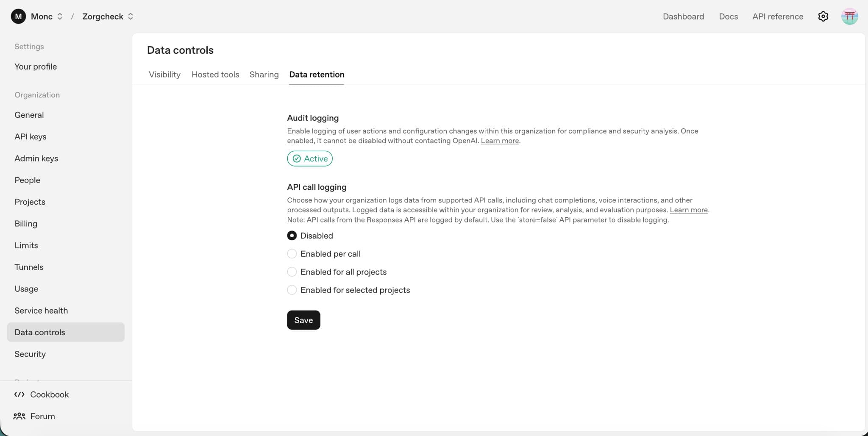Open the settings gear icon
Image resolution: width=868 pixels, height=436 pixels.
click(x=823, y=17)
